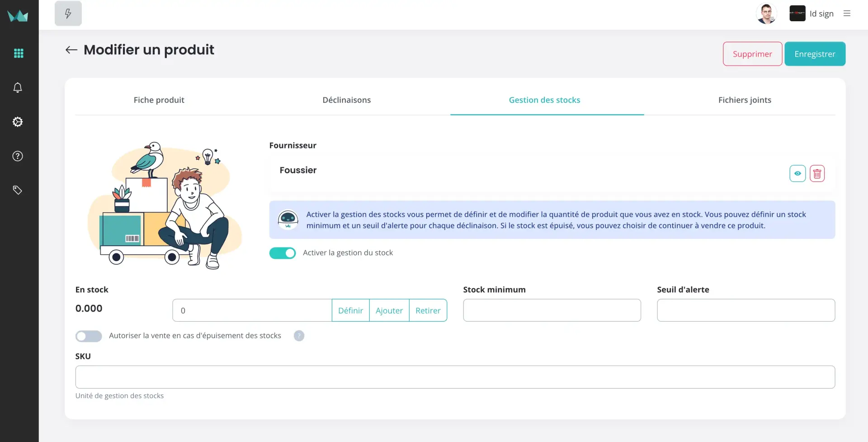Disable the stock management toggle
Image resolution: width=868 pixels, height=442 pixels.
[x=283, y=253]
